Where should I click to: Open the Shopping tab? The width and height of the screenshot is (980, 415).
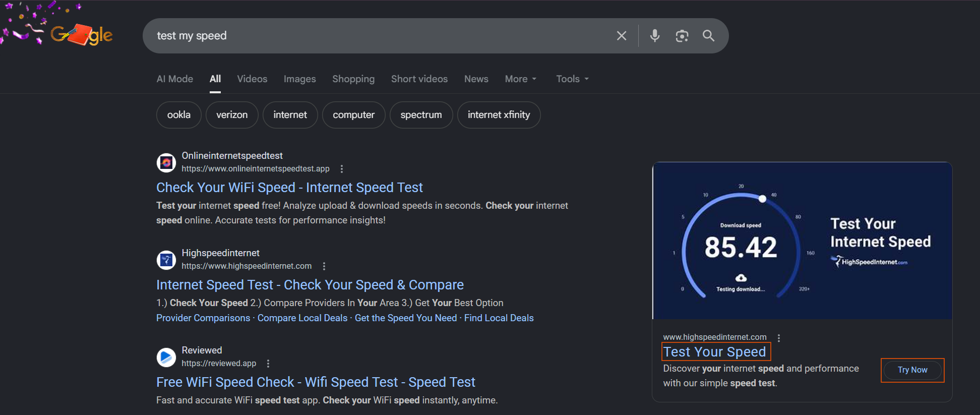(353, 79)
